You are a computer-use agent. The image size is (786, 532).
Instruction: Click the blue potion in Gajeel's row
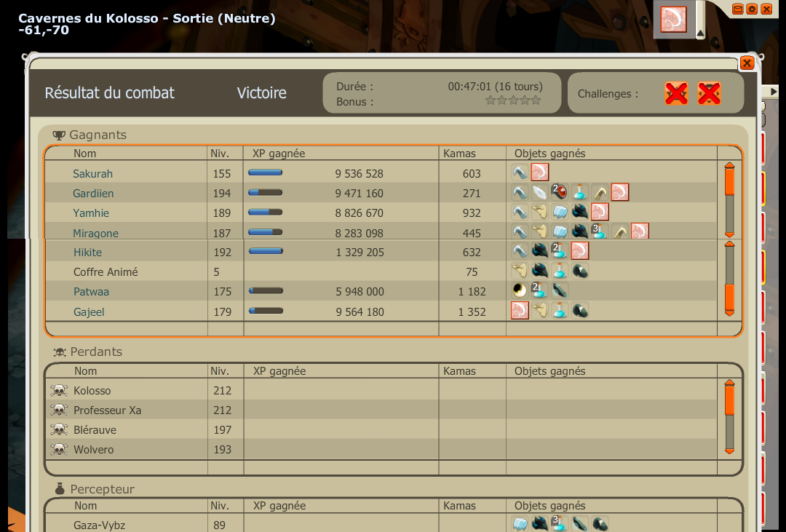pyautogui.click(x=560, y=310)
